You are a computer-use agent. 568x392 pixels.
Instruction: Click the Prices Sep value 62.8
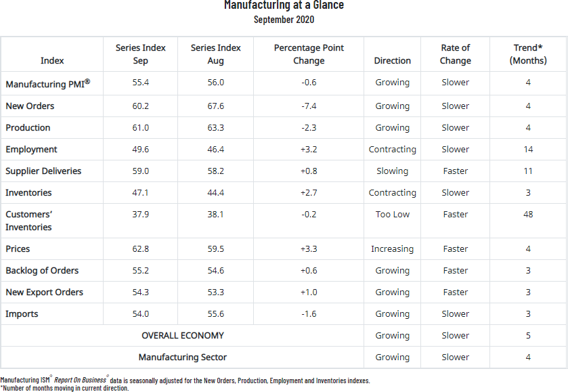pyautogui.click(x=141, y=249)
